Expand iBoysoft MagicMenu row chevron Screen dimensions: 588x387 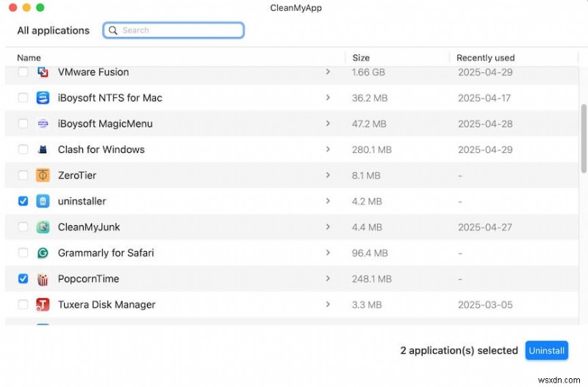tap(328, 124)
